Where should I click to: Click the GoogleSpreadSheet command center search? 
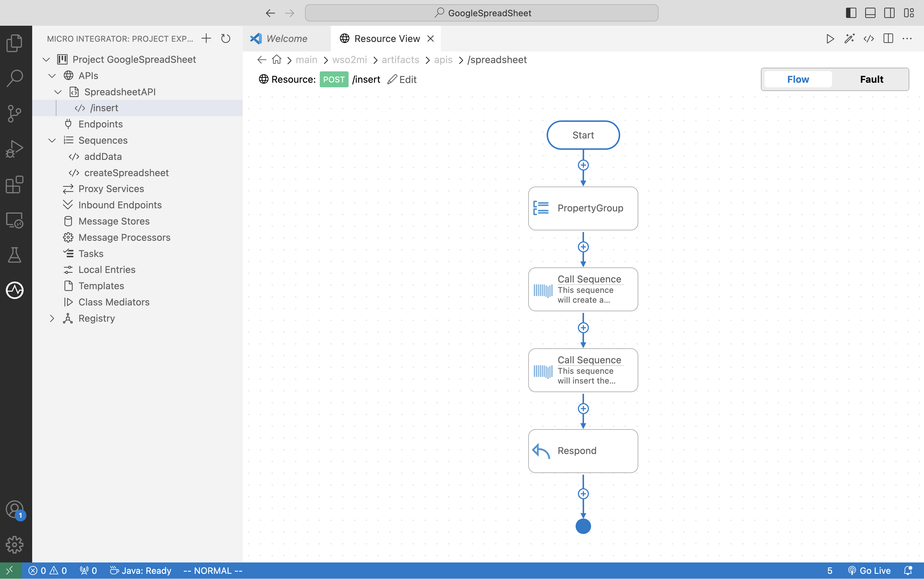pyautogui.click(x=481, y=13)
